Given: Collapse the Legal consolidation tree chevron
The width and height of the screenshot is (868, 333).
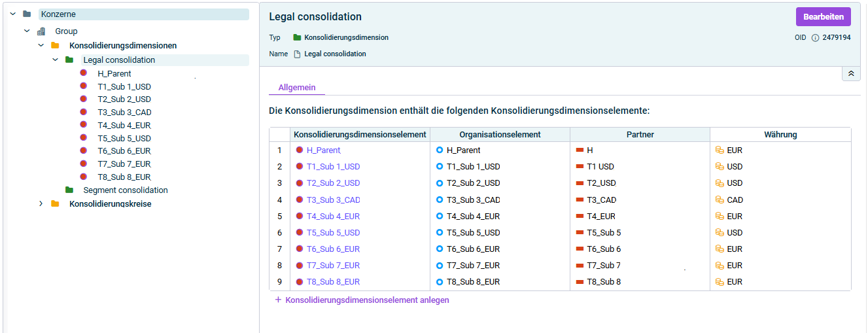Looking at the screenshot, I should 55,60.
